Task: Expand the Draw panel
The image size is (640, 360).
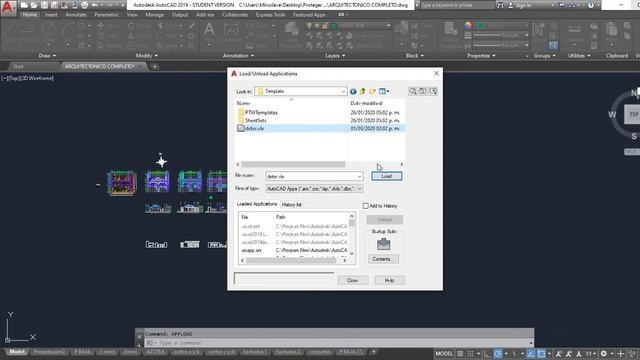Action: coord(47,56)
